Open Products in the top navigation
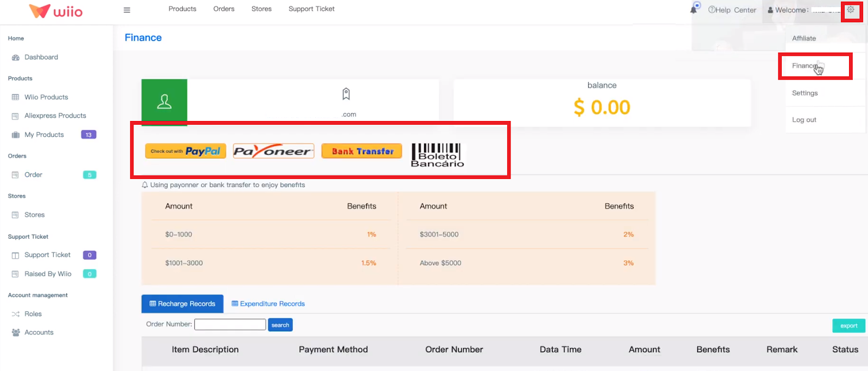 tap(182, 9)
